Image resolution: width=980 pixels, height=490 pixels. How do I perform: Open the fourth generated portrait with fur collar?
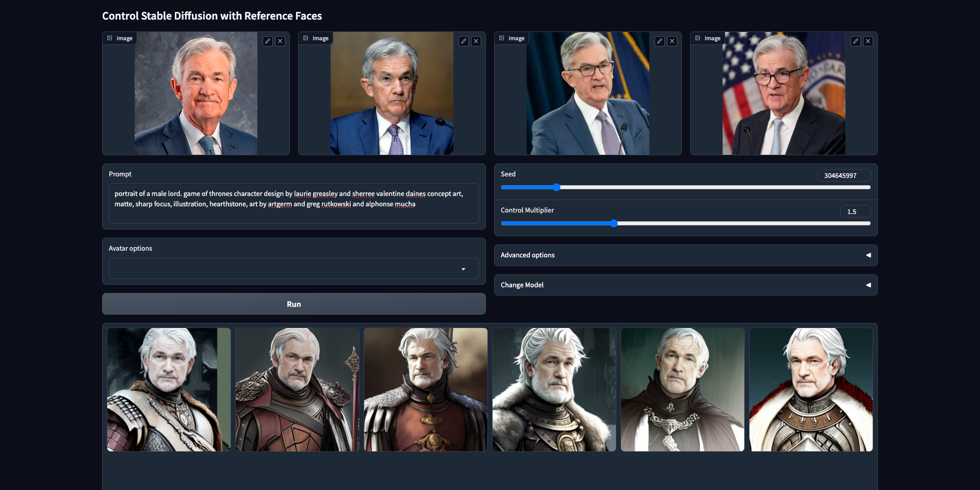(554, 390)
